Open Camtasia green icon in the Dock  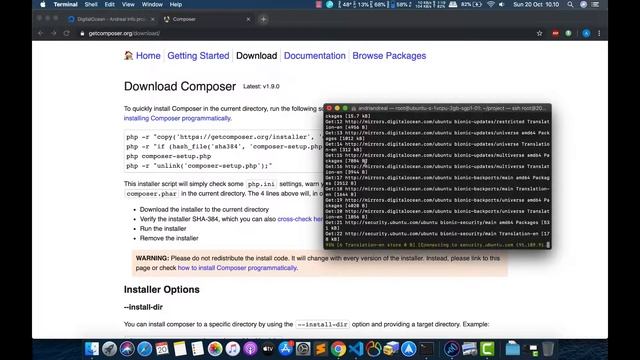(487, 349)
